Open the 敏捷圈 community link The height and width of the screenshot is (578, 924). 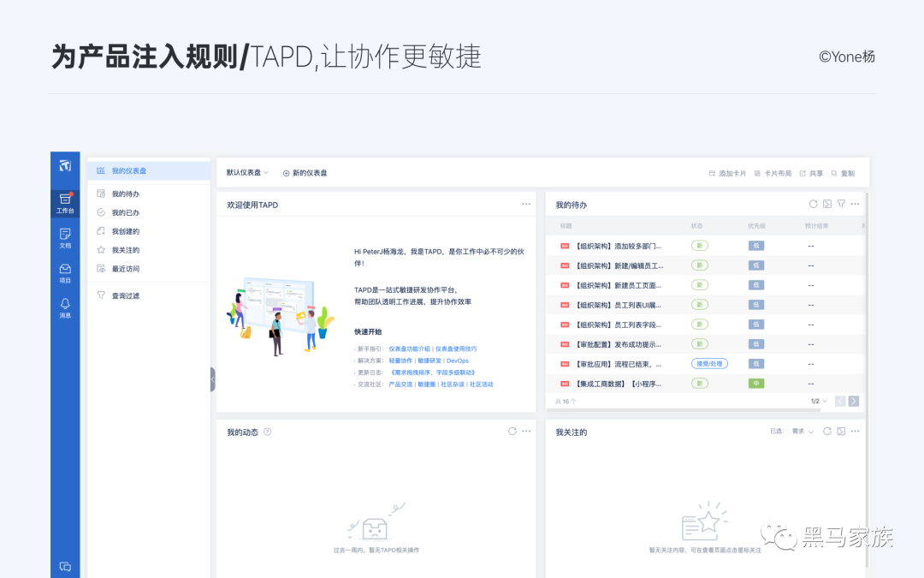point(427,384)
